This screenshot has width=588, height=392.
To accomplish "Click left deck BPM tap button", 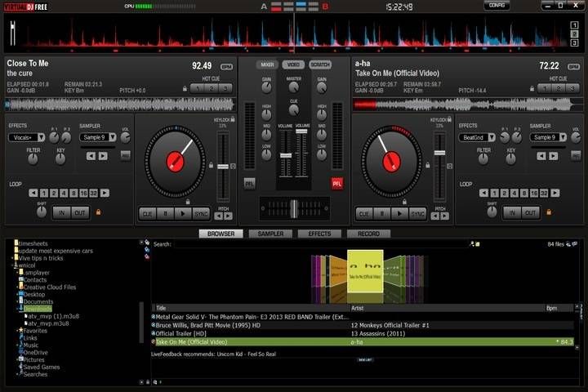I will click(226, 67).
